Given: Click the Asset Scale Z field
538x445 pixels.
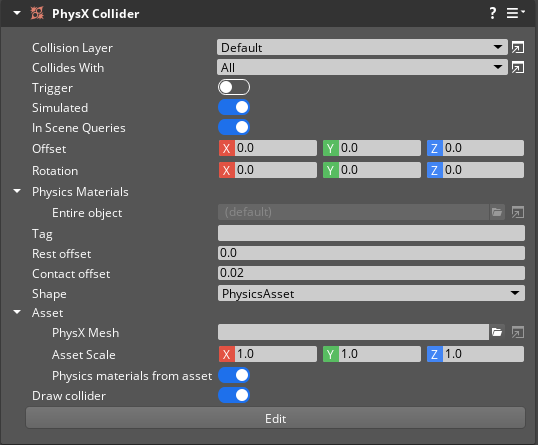Looking at the screenshot, I should pyautogui.click(x=483, y=354).
